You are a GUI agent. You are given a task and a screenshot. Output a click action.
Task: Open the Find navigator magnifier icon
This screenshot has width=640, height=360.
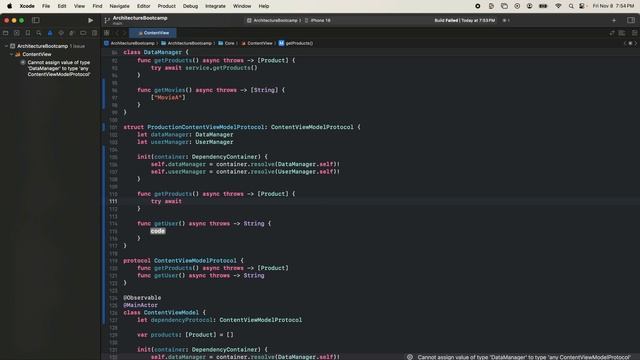coord(39,33)
